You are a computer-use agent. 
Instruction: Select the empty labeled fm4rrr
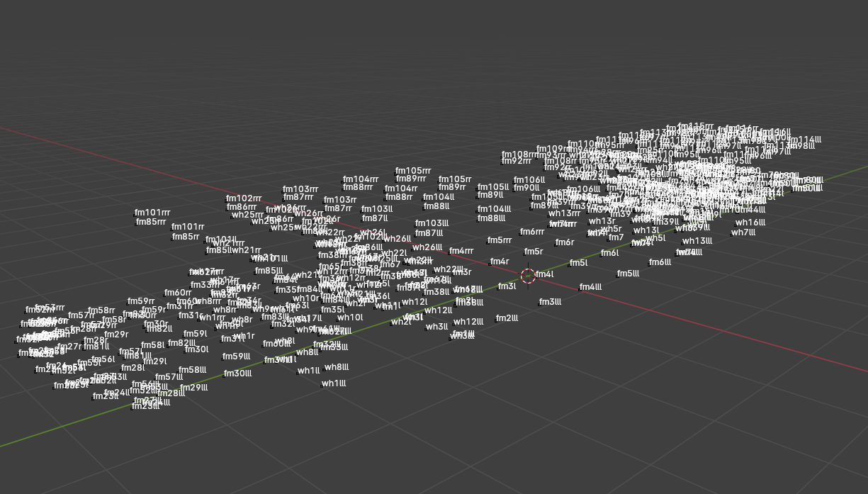click(461, 251)
